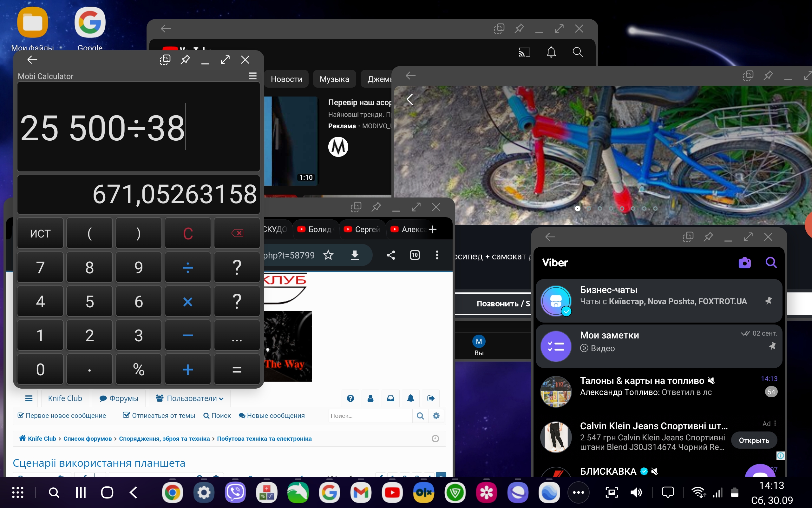
Task: Click the forum Поиск... search field
Action: tap(370, 416)
